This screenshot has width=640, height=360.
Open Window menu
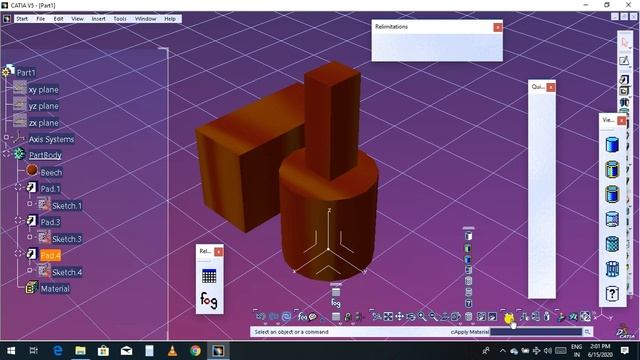tap(145, 19)
